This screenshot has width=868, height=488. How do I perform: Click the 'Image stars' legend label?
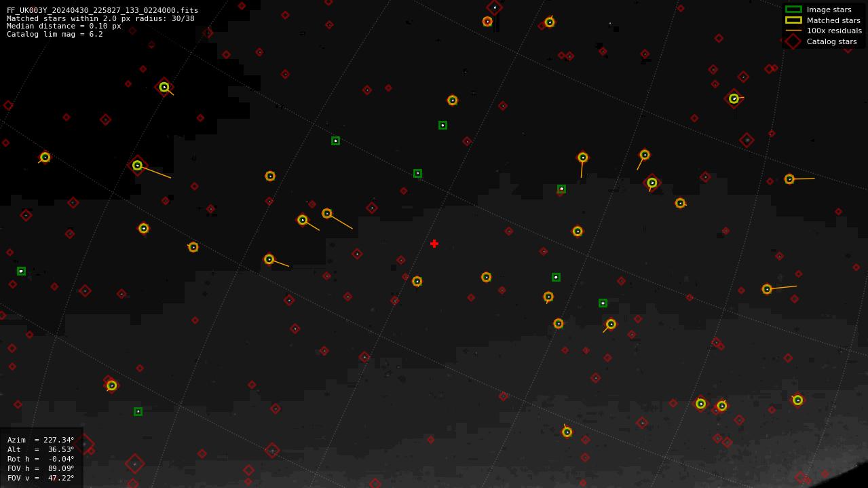coord(829,10)
